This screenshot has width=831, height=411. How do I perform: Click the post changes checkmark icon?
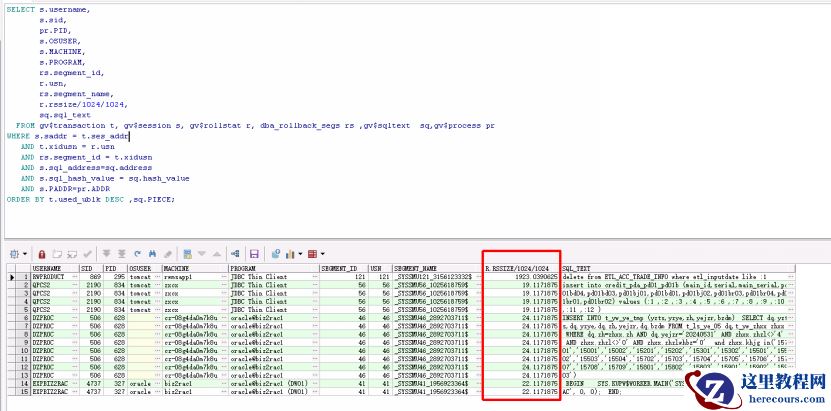87,254
